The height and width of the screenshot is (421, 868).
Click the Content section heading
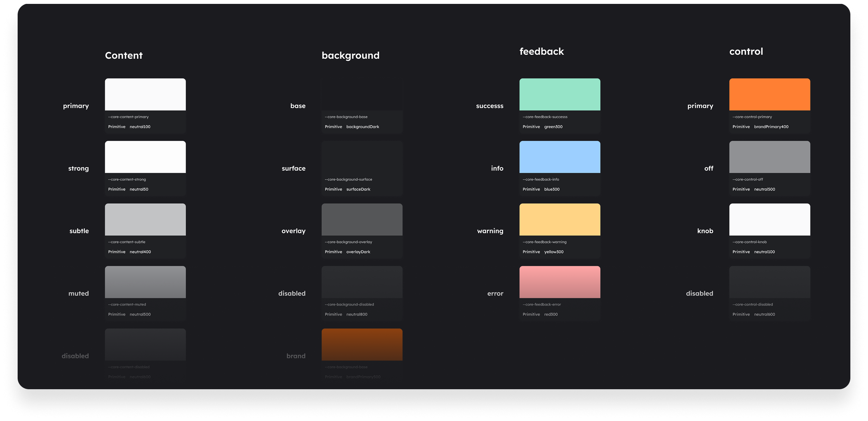pyautogui.click(x=123, y=55)
